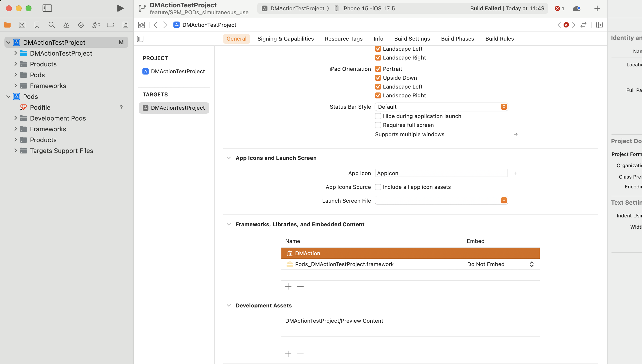Remove selected framework with minus button
This screenshot has height=364, width=642.
pos(300,286)
